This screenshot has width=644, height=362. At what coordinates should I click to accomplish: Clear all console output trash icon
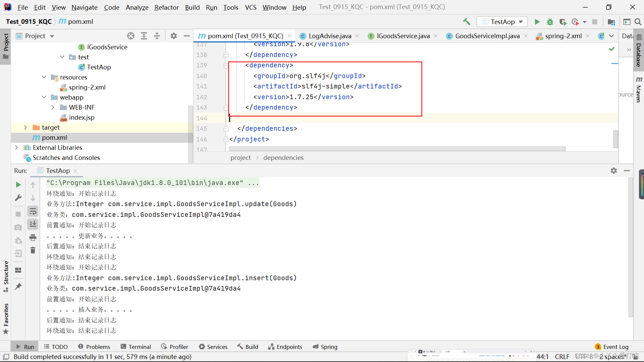[x=33, y=250]
